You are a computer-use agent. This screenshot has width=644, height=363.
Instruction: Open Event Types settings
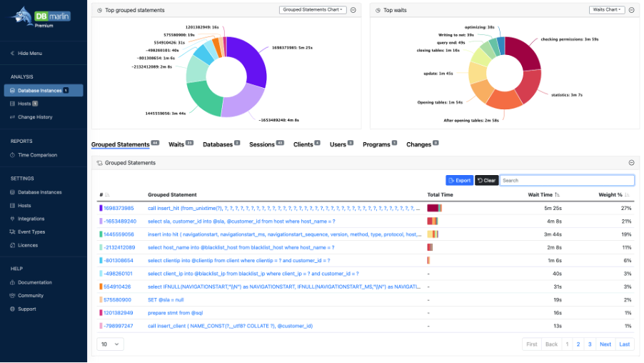[31, 232]
